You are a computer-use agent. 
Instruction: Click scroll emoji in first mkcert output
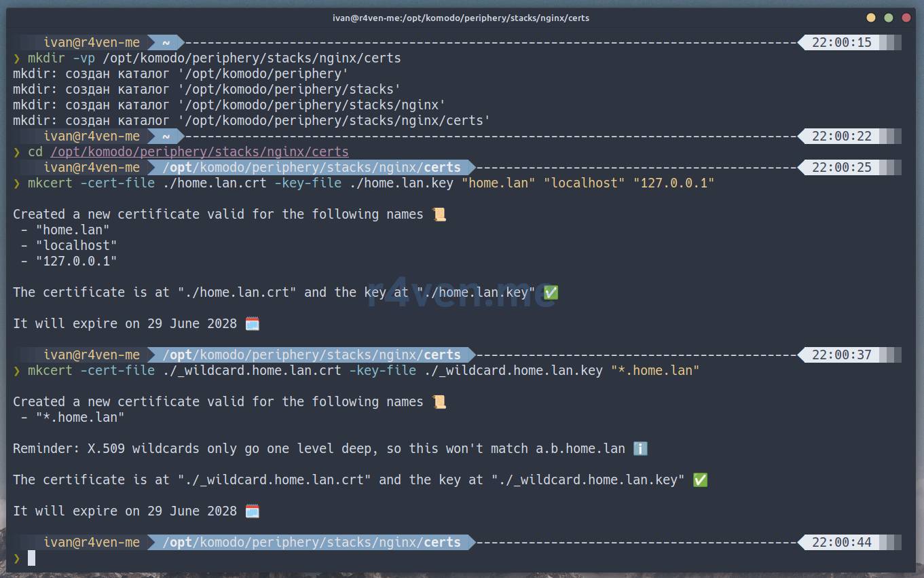click(x=439, y=214)
